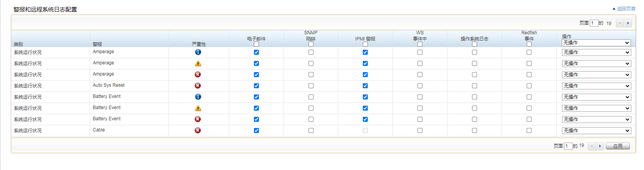644x170 pixels.
Task: Click the warning severity icon for Amperage
Action: click(198, 63)
